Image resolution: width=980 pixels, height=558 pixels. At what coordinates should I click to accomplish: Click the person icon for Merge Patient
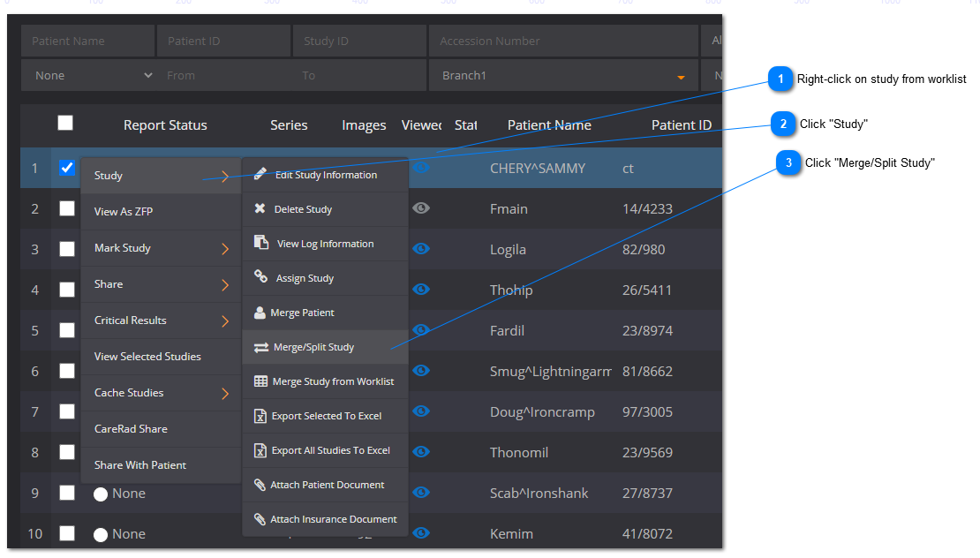coord(260,313)
